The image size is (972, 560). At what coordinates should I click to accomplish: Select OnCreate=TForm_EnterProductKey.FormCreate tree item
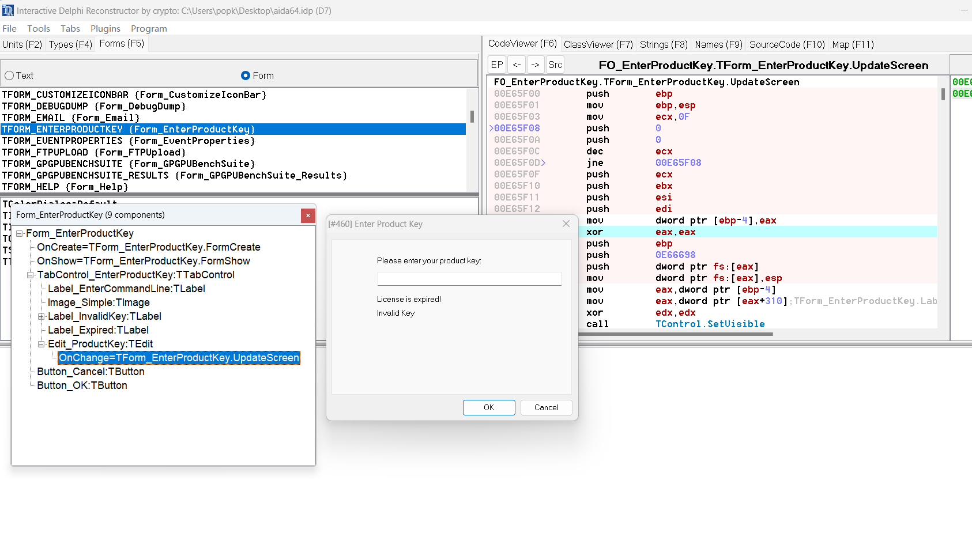click(x=149, y=247)
